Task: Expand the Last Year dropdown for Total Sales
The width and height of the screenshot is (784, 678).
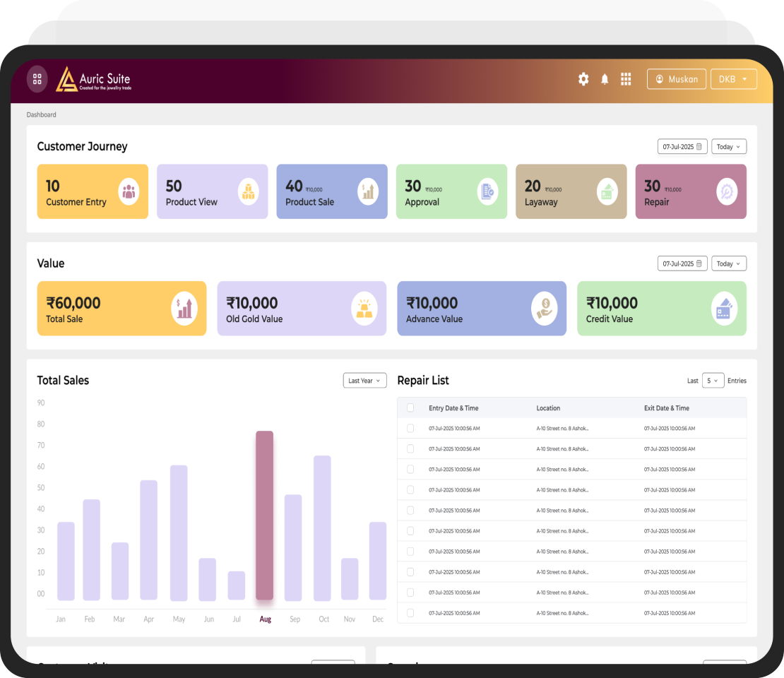Action: 364,381
